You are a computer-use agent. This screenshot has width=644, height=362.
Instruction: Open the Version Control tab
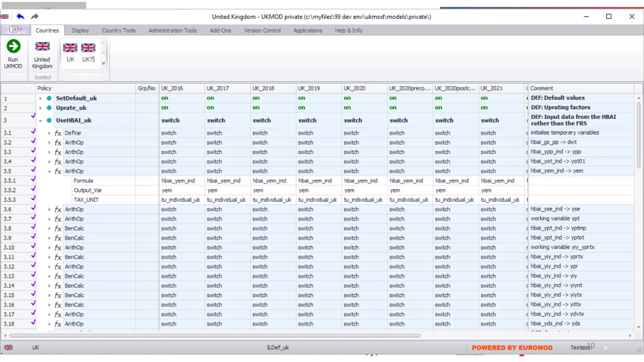coord(262,30)
